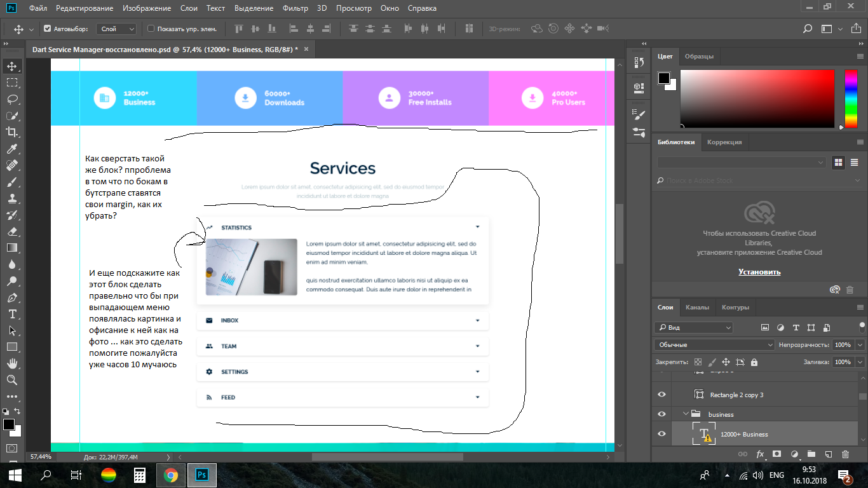The height and width of the screenshot is (488, 868).
Task: Select the Move tool in the toolbox
Action: (x=11, y=66)
